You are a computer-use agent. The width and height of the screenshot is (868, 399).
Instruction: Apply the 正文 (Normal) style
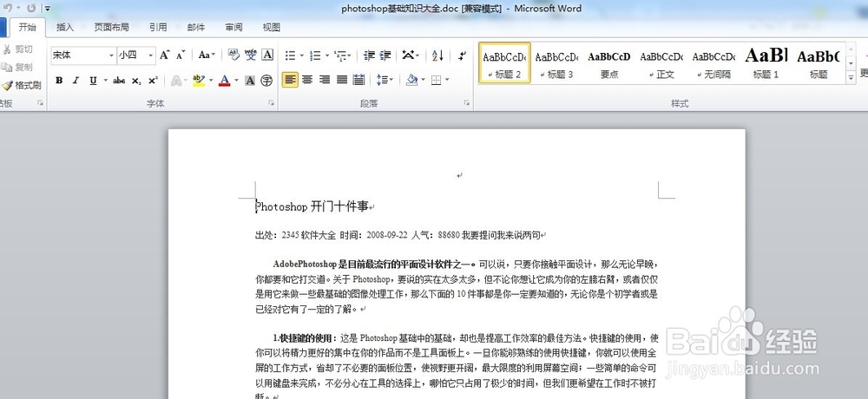coord(661,63)
